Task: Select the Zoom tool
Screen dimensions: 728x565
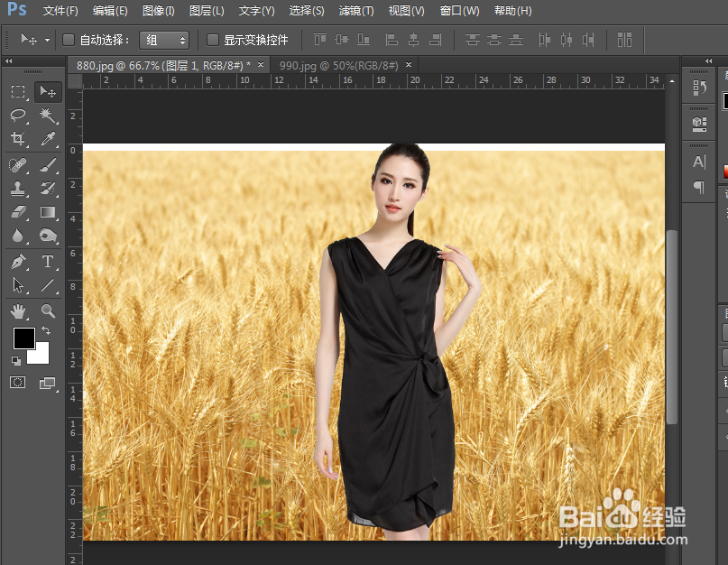Action: pyautogui.click(x=48, y=310)
